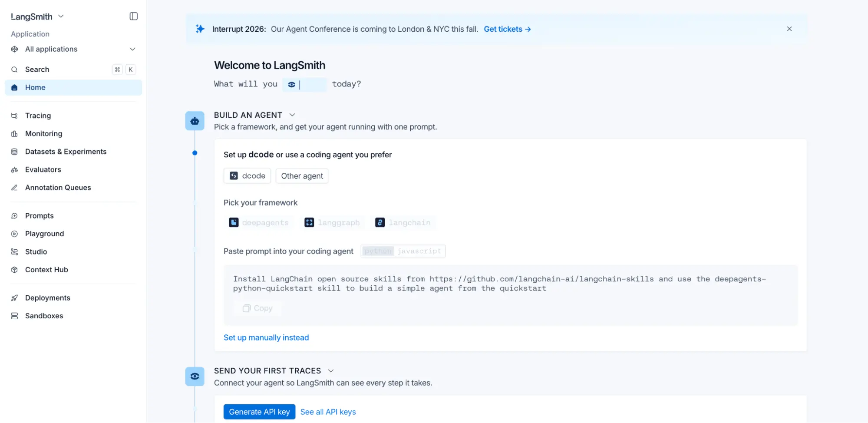Click the Datasets & Experiments database icon
This screenshot has width=868, height=423.
(14, 152)
